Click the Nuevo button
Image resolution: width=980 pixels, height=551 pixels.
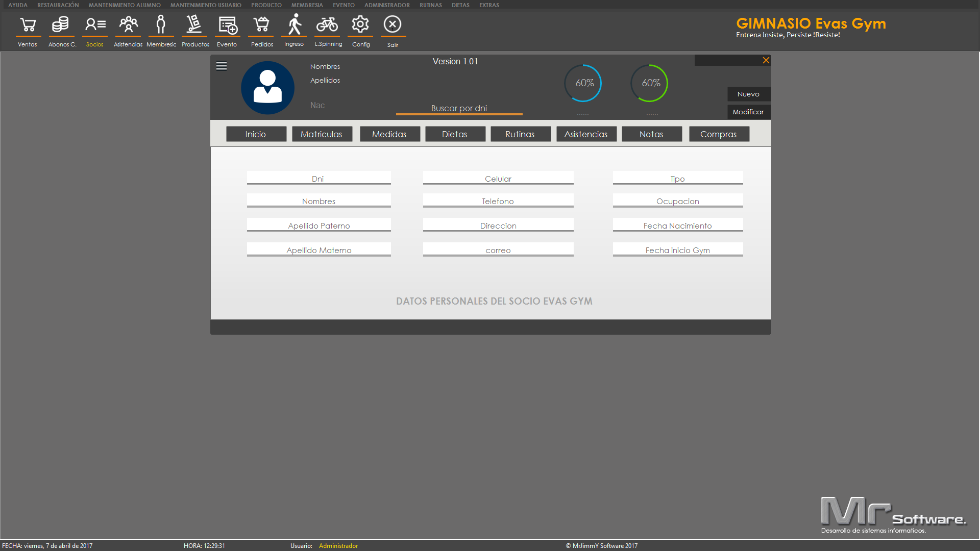pos(749,94)
